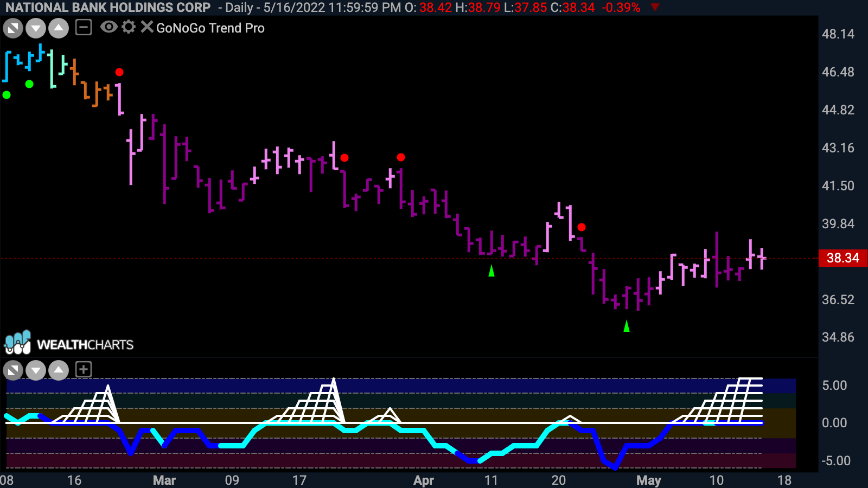Screen dimensions: 868x488
Task: Click the green arrow marker at April 11
Action: pyautogui.click(x=492, y=271)
